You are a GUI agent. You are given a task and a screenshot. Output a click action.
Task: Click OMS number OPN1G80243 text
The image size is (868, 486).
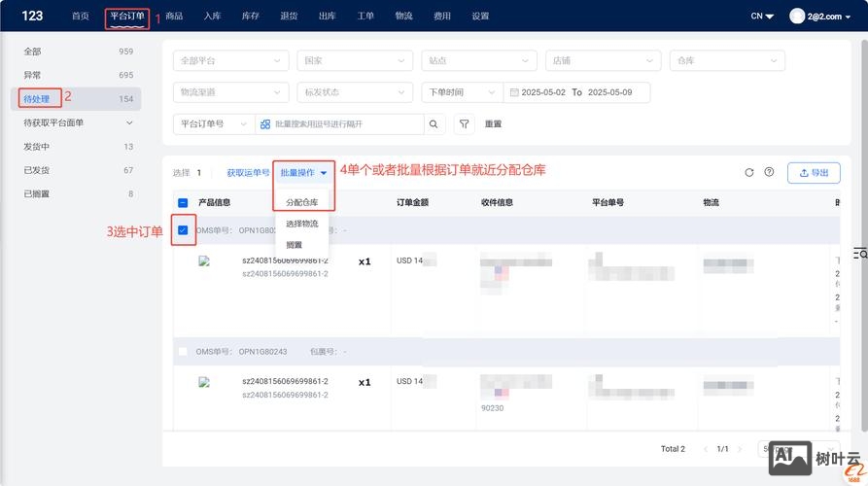click(263, 352)
